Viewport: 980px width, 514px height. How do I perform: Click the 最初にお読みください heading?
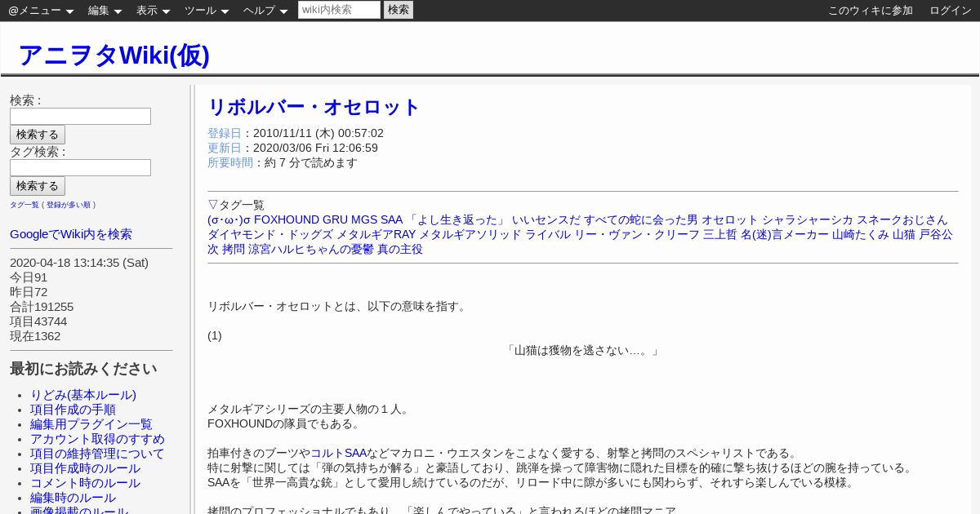(x=83, y=369)
